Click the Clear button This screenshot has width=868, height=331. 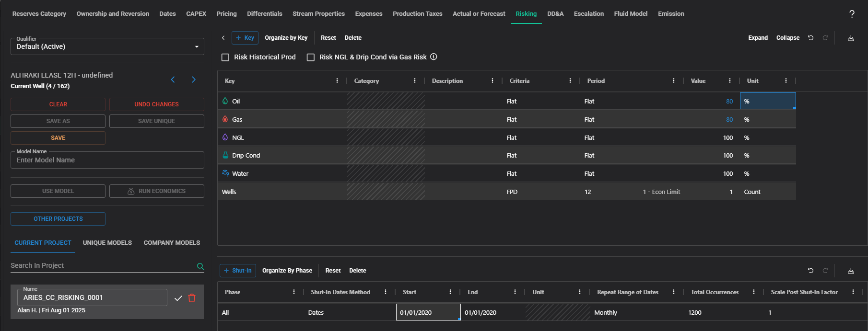click(x=58, y=104)
